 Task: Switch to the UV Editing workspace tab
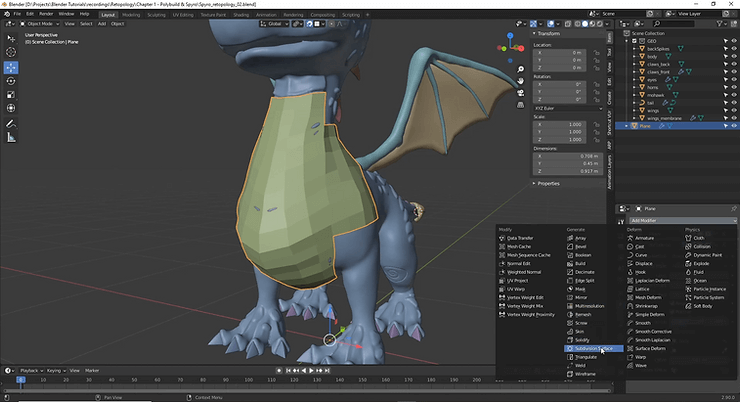click(x=183, y=15)
